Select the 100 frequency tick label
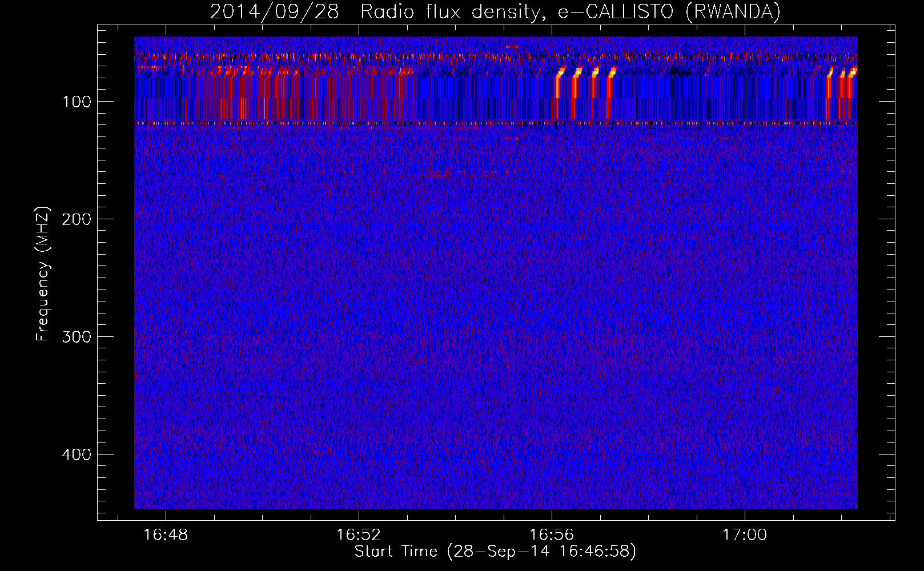924x571 pixels. pos(77,102)
